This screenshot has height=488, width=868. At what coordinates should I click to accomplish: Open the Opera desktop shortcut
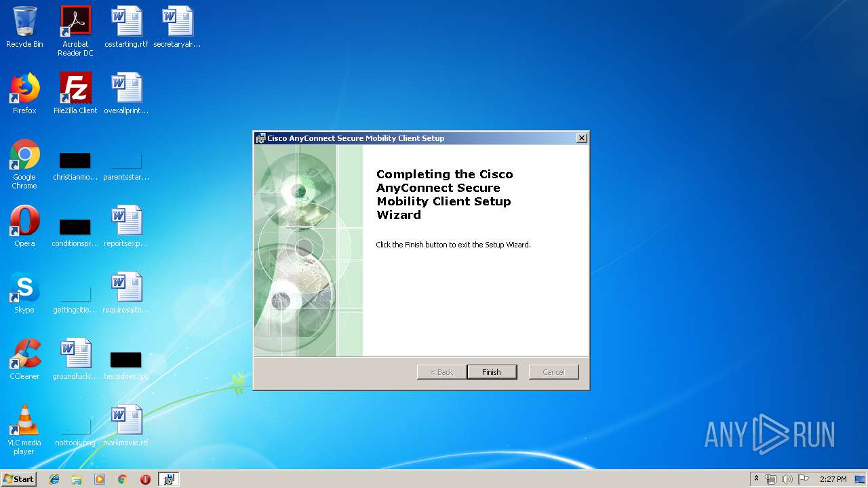point(24,226)
